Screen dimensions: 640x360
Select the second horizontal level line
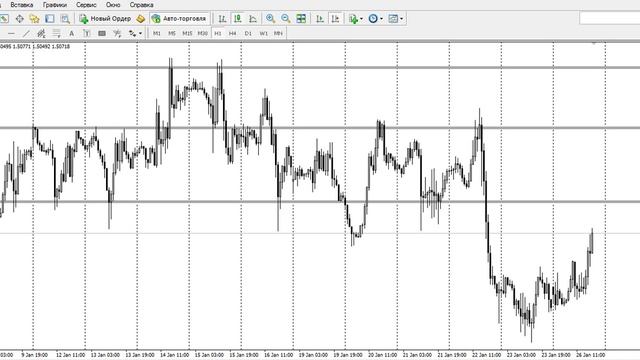[320, 128]
